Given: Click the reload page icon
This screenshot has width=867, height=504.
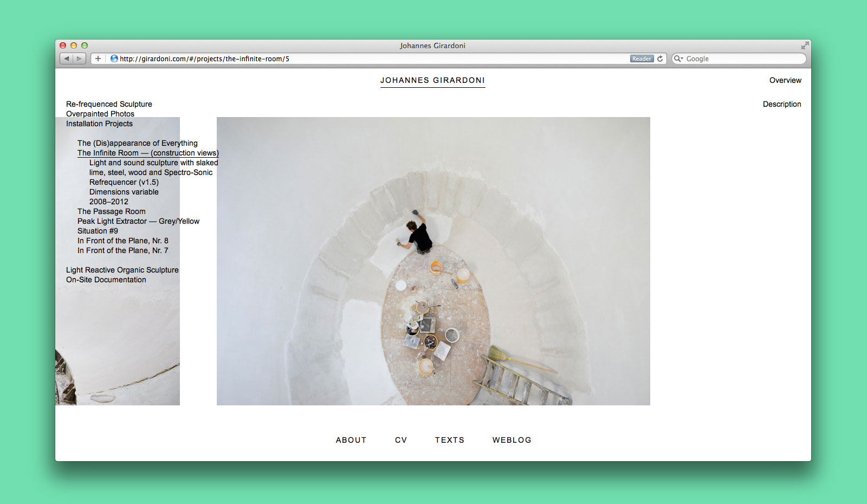Looking at the screenshot, I should (660, 59).
